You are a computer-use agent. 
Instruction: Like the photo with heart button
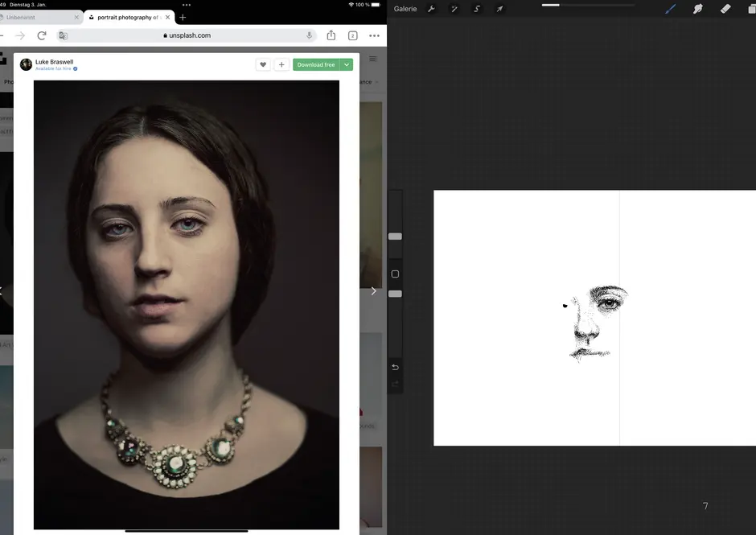click(263, 64)
